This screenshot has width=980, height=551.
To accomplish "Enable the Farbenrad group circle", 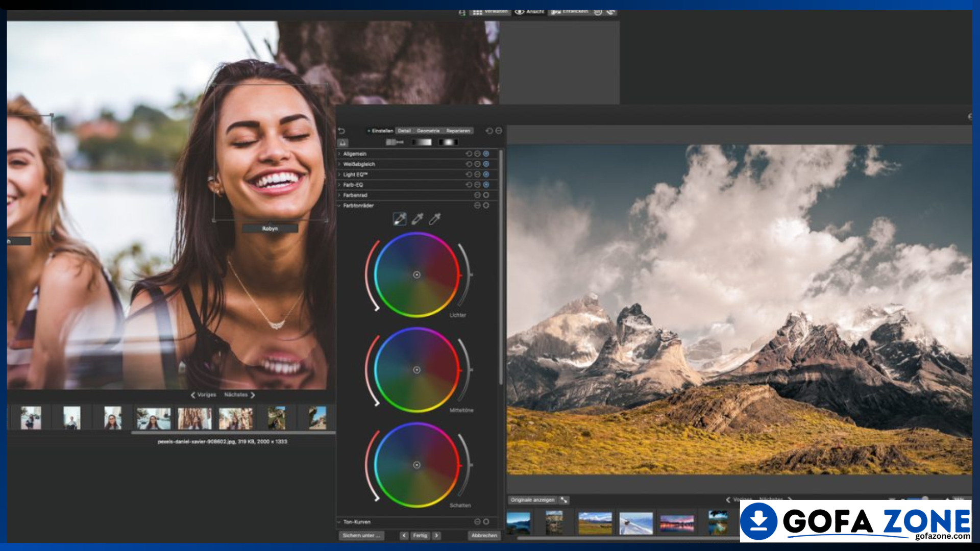I will point(486,195).
